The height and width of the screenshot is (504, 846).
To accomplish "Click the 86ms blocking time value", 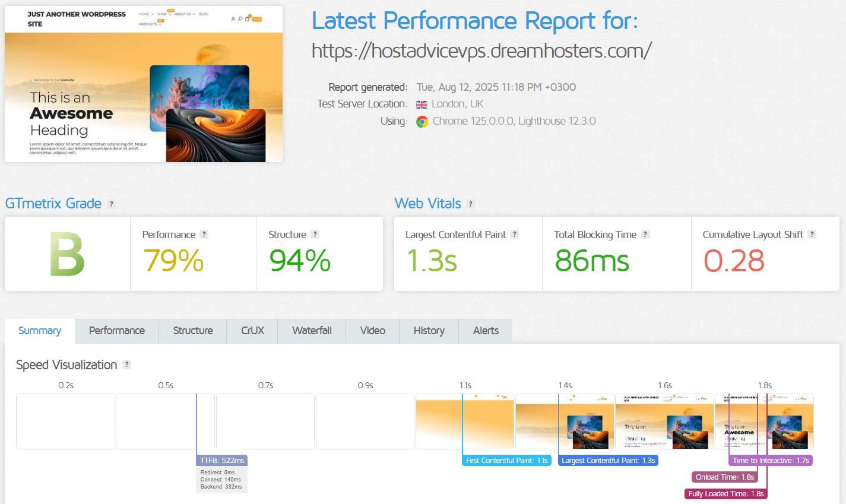I will pyautogui.click(x=592, y=261).
